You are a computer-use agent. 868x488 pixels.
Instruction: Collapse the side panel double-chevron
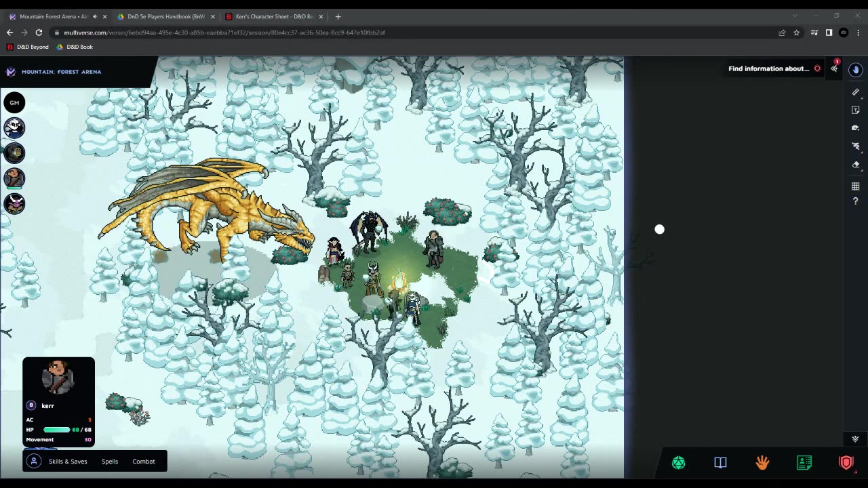click(834, 68)
